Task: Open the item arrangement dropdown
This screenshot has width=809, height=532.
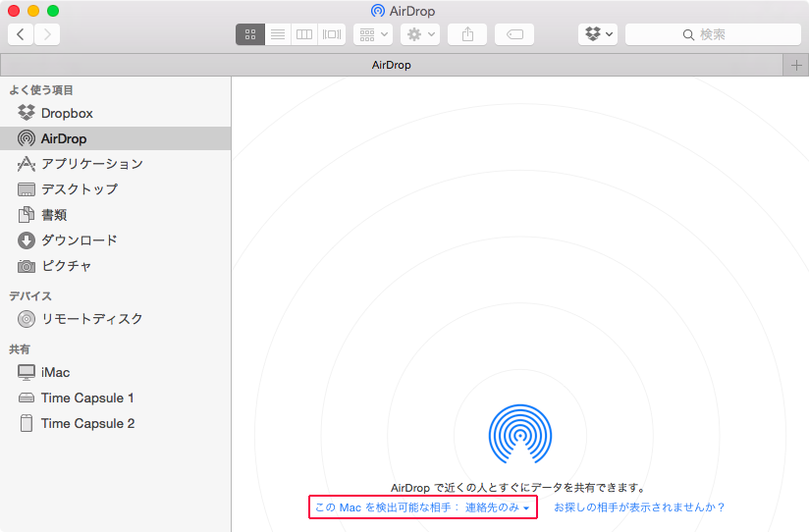Action: coord(373,34)
